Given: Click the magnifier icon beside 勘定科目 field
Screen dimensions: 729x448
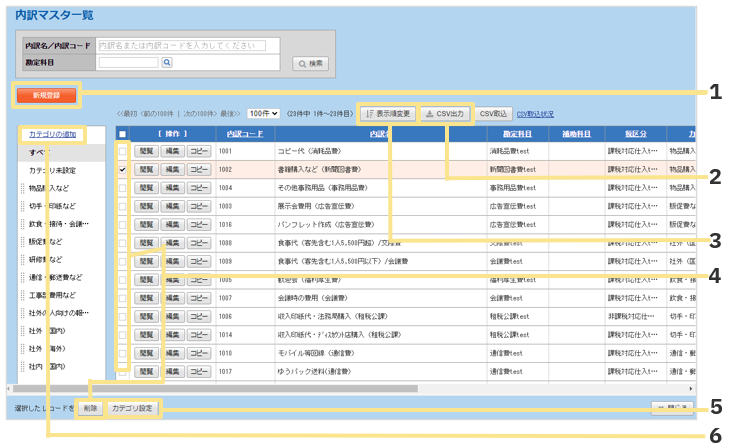Looking at the screenshot, I should point(167,62).
